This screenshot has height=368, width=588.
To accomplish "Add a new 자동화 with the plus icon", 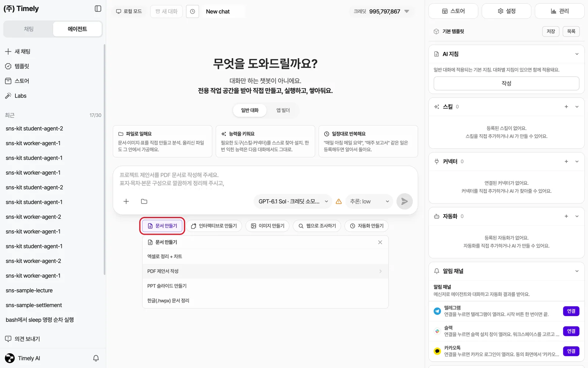I will 566,216.
